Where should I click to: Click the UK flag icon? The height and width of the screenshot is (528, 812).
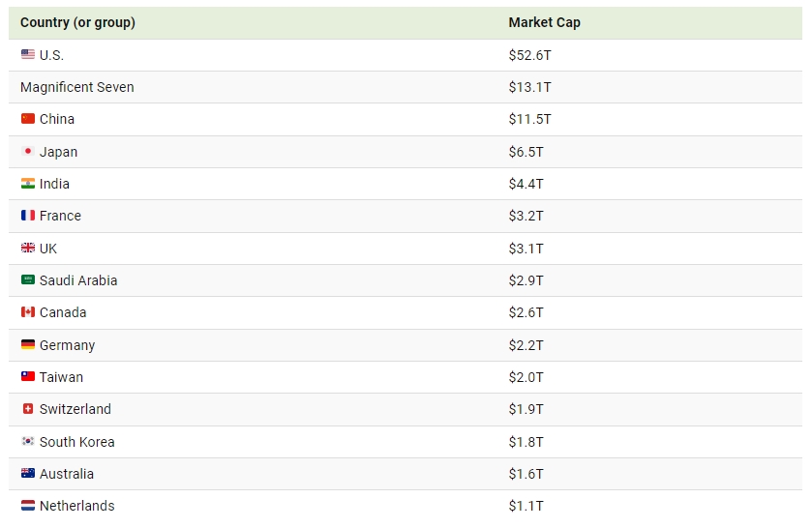(x=28, y=249)
